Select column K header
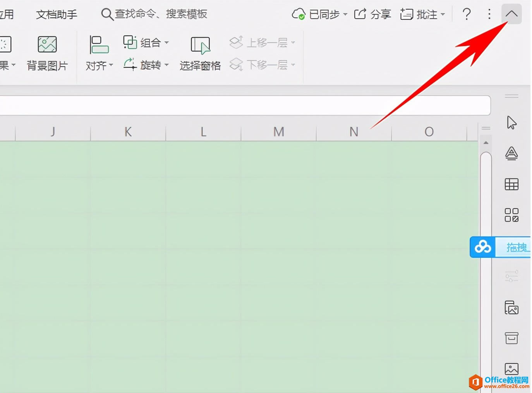 [128, 132]
